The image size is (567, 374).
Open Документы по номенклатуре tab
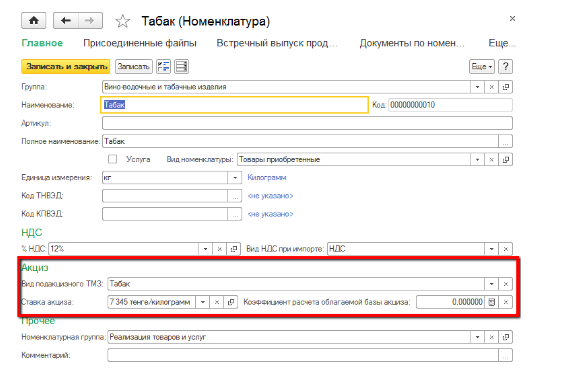tap(412, 43)
